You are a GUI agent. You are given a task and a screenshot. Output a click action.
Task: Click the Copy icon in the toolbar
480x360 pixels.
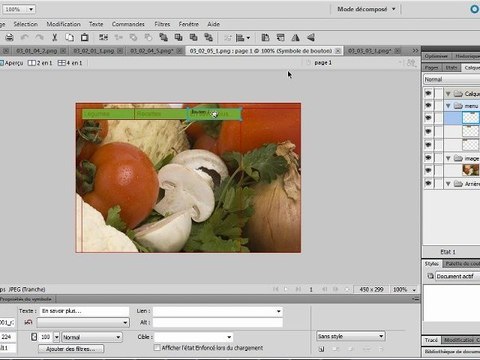click(x=70, y=37)
